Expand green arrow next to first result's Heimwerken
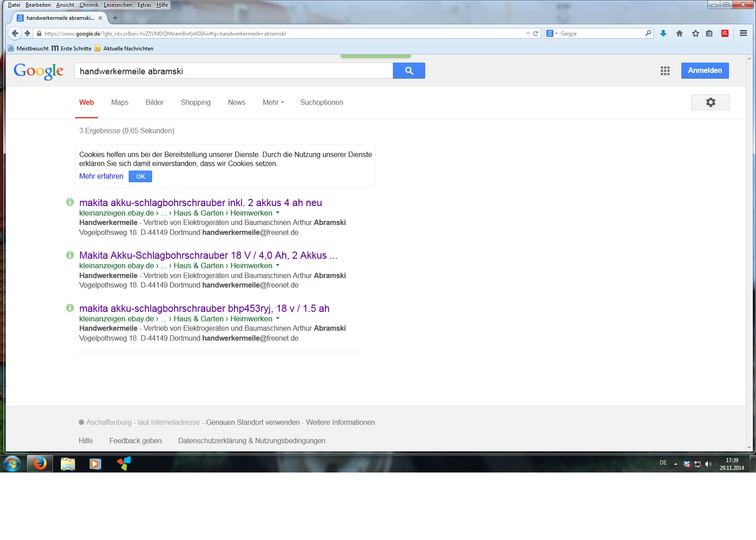This screenshot has height=540, width=756. pyautogui.click(x=278, y=213)
